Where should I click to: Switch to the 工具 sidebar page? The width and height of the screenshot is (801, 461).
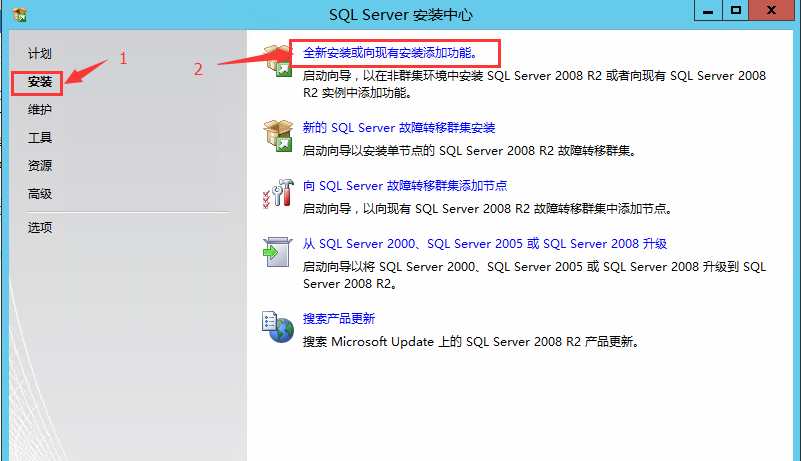pos(39,138)
